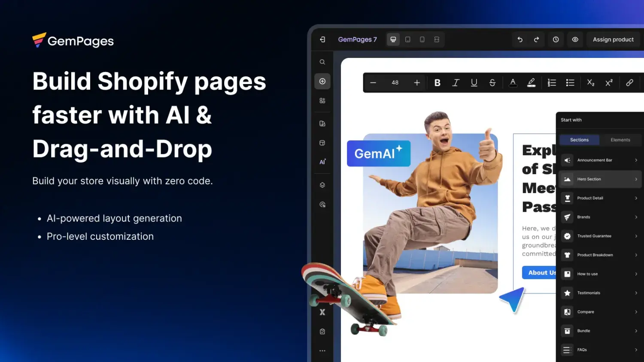Toggle bulleted list formatting
Viewport: 644px width, 362px height.
(x=570, y=83)
